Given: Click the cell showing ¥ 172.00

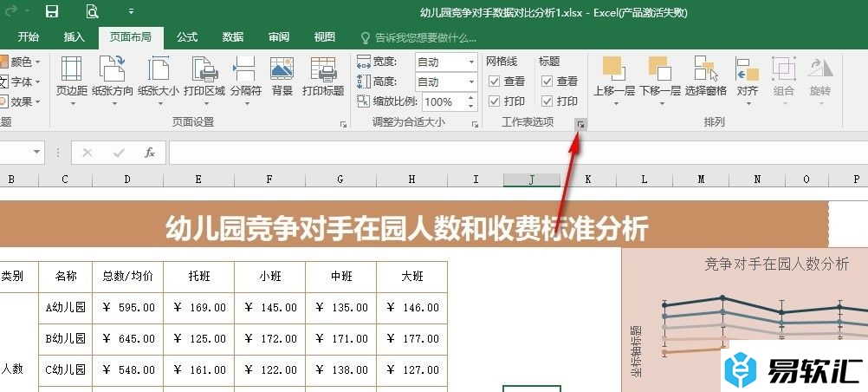Looking at the screenshot, I should pos(269,339).
